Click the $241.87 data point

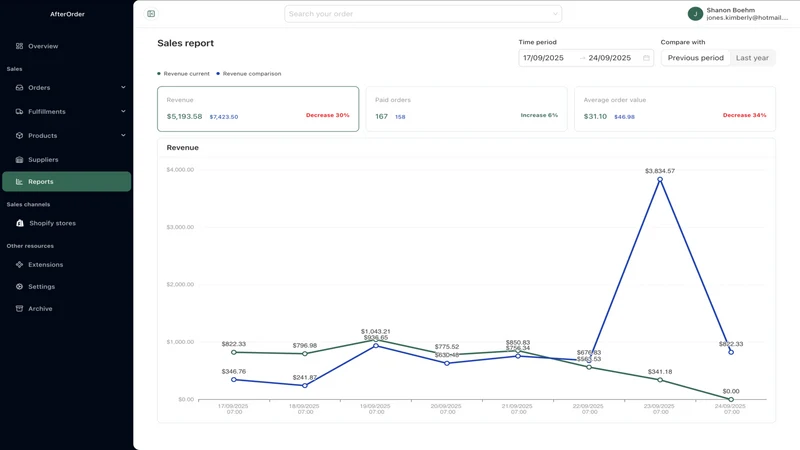pyautogui.click(x=305, y=386)
